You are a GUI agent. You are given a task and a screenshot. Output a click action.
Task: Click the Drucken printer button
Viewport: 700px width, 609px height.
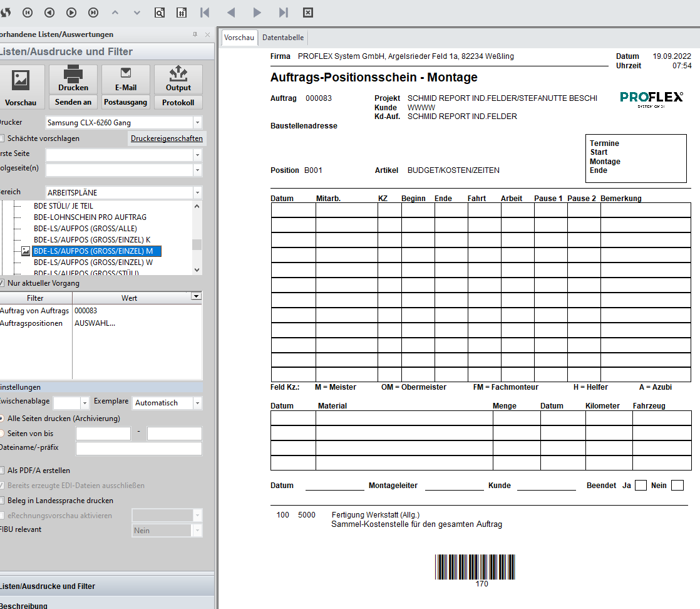(x=73, y=80)
